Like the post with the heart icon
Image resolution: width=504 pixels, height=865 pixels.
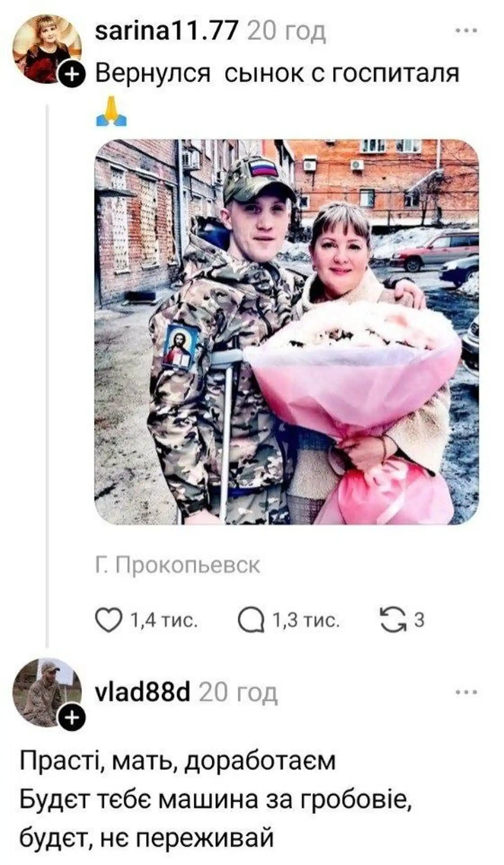(x=109, y=620)
